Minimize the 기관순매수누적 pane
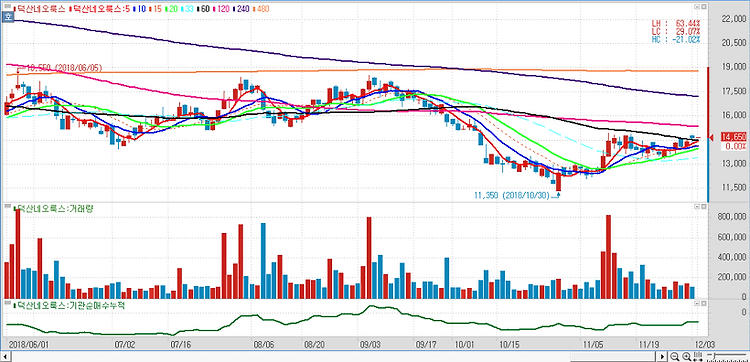The image size is (750, 362). click(x=697, y=304)
